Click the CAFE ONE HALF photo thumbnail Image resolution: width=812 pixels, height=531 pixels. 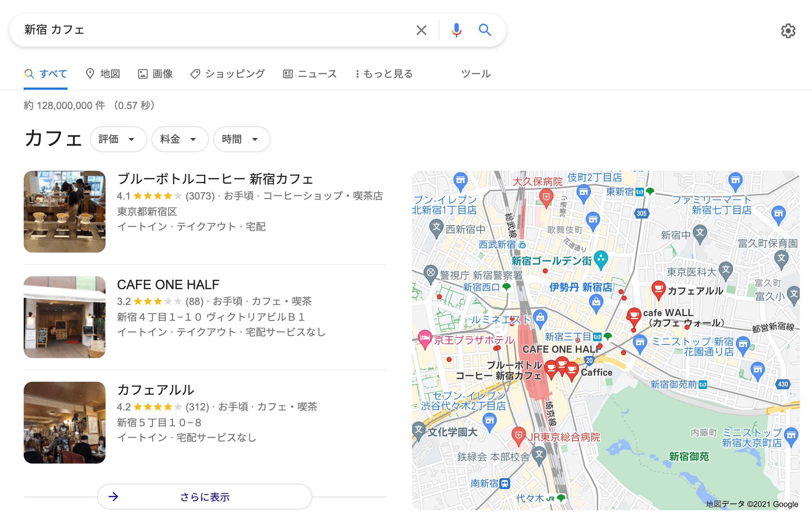[65, 317]
